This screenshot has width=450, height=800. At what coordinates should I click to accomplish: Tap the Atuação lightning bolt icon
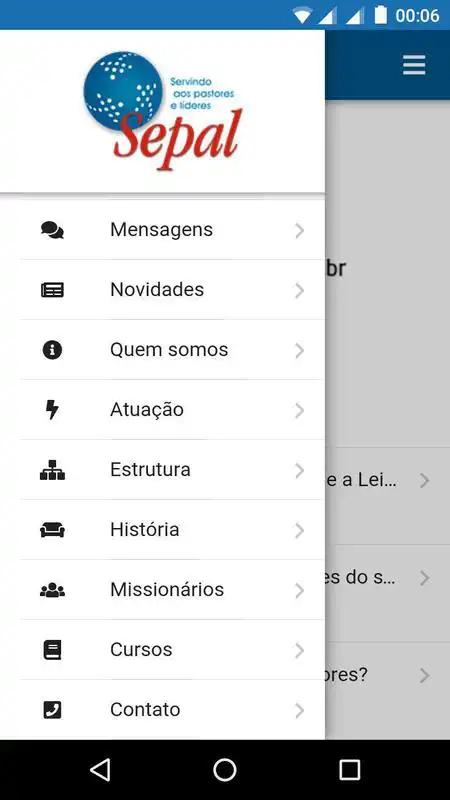pyautogui.click(x=52, y=410)
